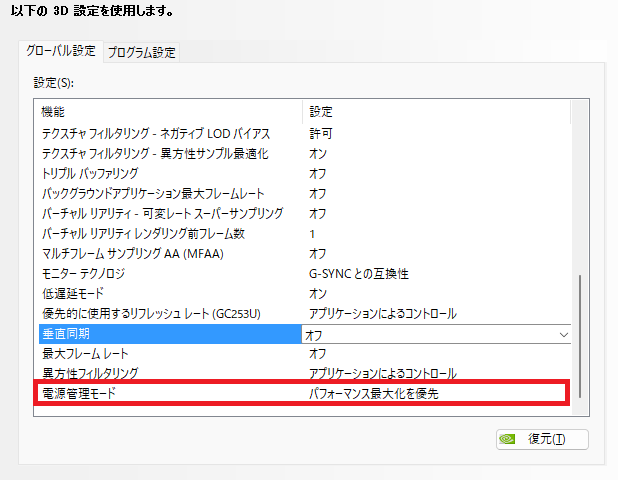Click the 設定 column header
Screen dimensions: 618x480
(x=437, y=112)
